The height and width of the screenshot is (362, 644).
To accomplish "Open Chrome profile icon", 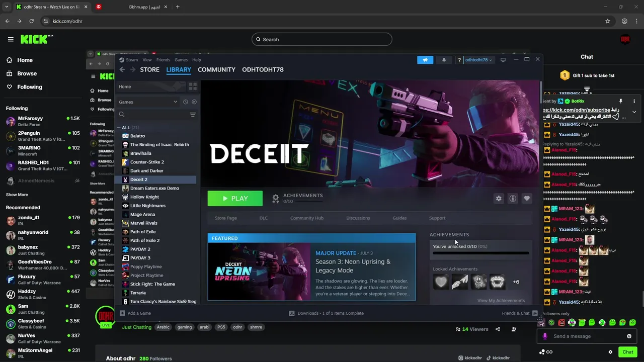I will [624, 21].
